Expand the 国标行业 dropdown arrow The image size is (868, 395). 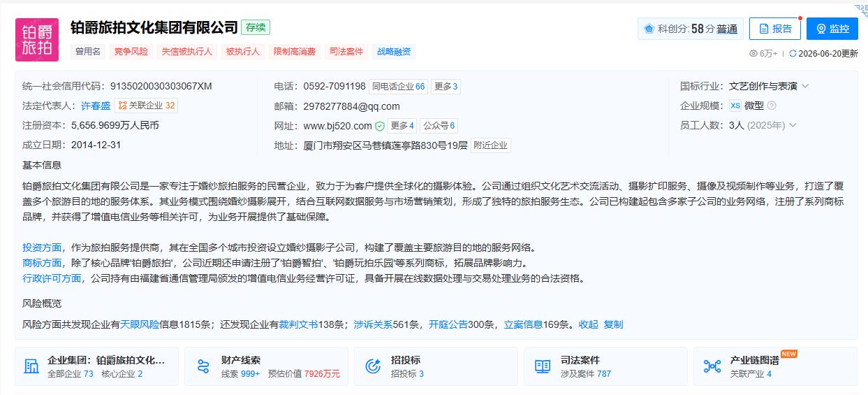click(x=805, y=86)
